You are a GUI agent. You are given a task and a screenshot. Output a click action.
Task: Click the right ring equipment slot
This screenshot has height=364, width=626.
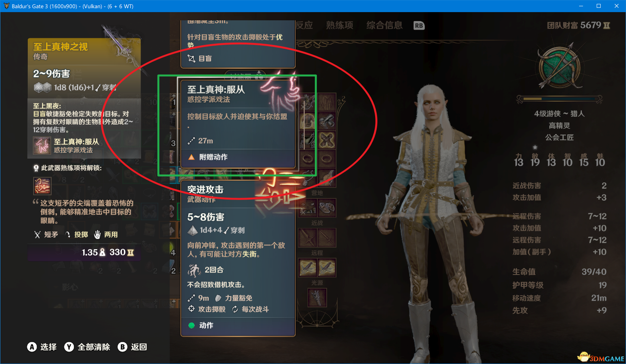point(327,159)
